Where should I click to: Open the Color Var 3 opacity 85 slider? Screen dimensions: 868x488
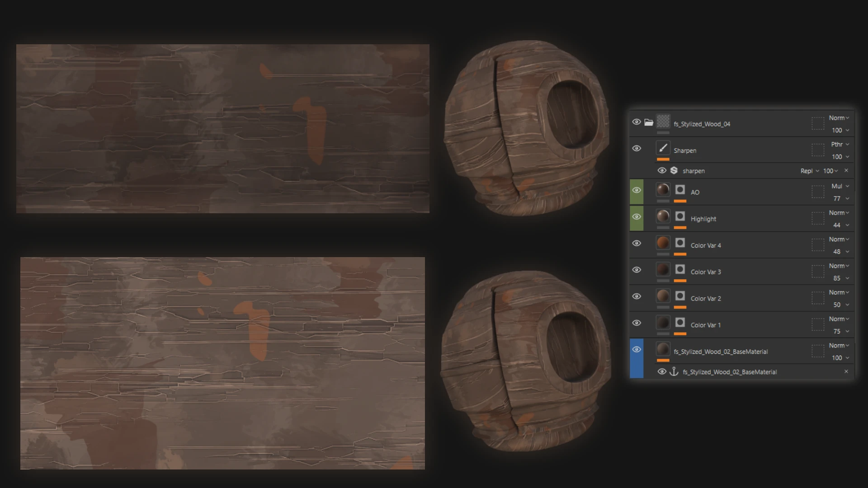click(841, 278)
